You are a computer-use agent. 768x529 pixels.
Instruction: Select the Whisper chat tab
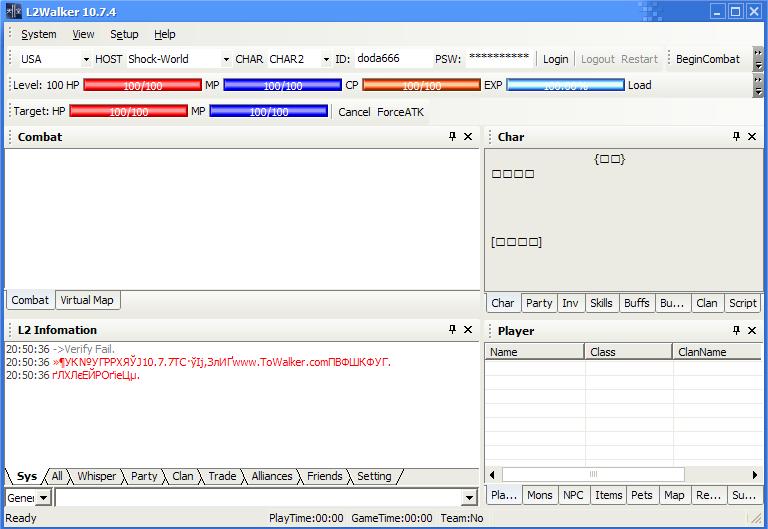97,476
